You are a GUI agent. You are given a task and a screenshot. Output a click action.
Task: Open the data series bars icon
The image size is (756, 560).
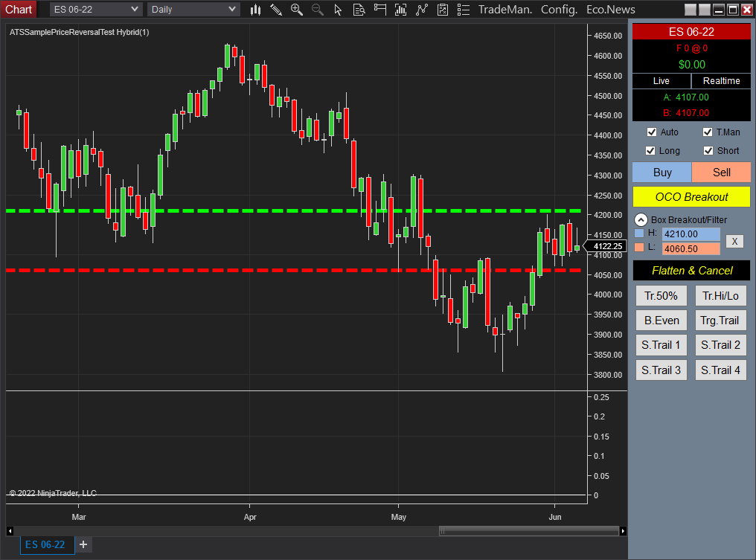click(400, 10)
